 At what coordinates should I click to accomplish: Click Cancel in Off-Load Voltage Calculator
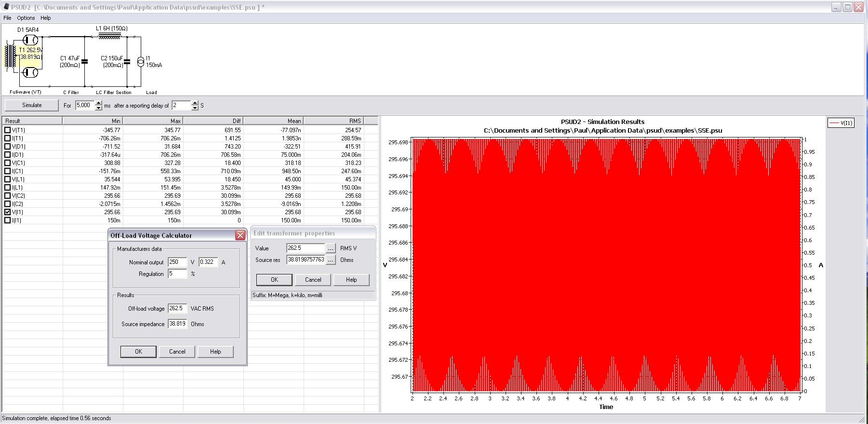click(177, 352)
